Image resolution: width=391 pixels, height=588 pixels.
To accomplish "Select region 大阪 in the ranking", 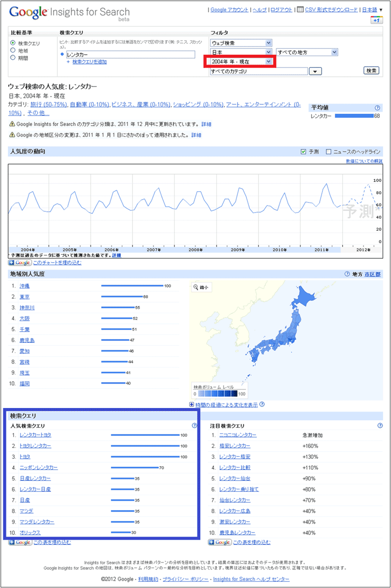I will 24,318.
